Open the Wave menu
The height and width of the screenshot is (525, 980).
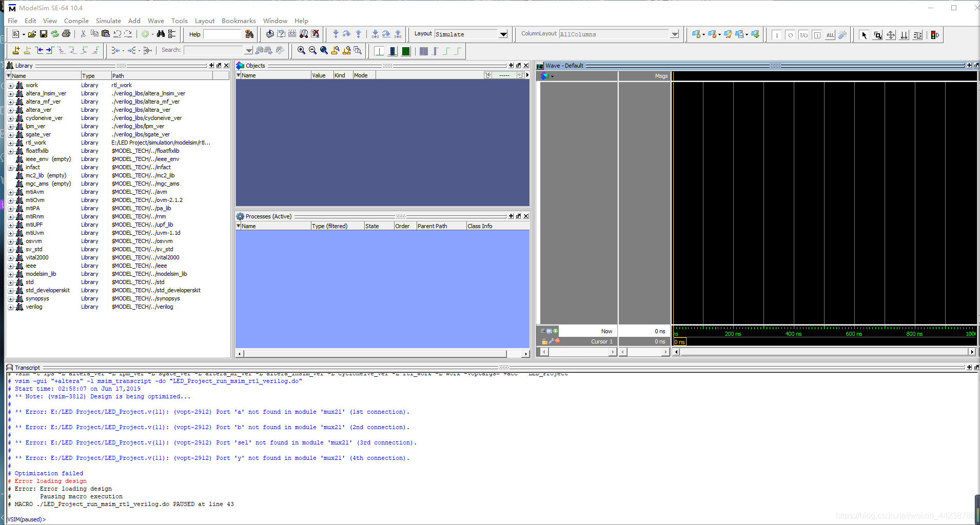[155, 21]
